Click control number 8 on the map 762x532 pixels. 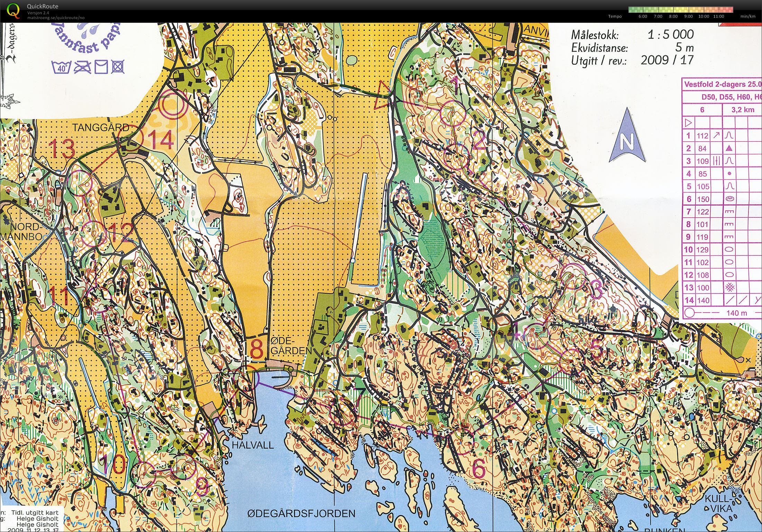256,349
